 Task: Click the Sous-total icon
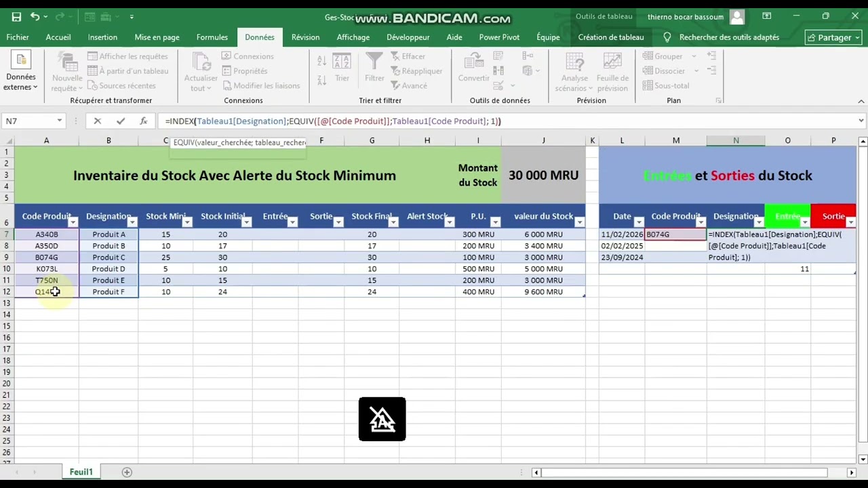click(x=666, y=86)
